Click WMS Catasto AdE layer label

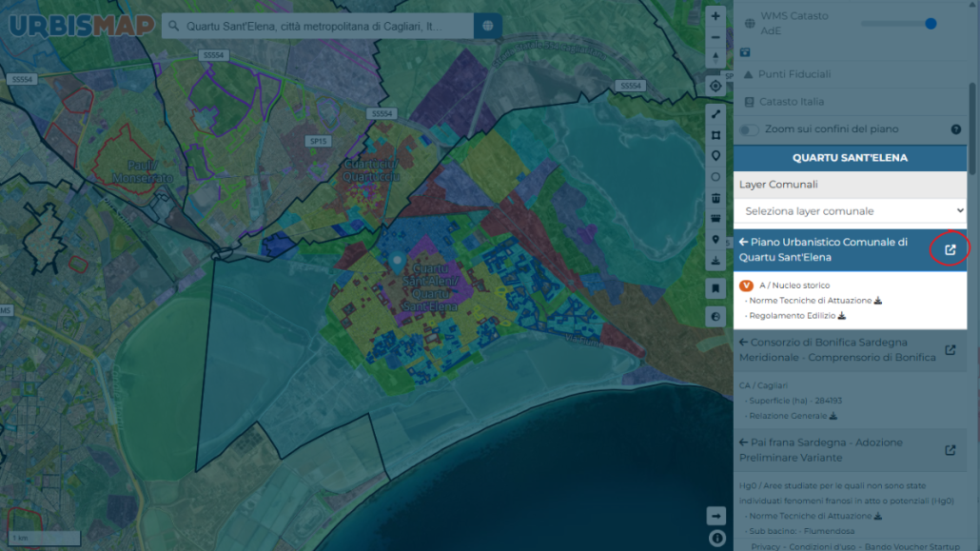794,23
